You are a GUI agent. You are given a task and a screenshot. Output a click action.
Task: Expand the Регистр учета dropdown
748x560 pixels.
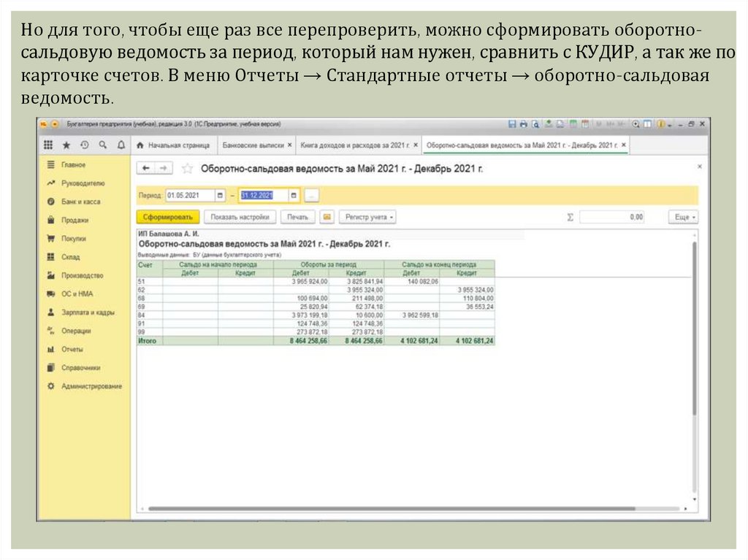pyautogui.click(x=369, y=217)
